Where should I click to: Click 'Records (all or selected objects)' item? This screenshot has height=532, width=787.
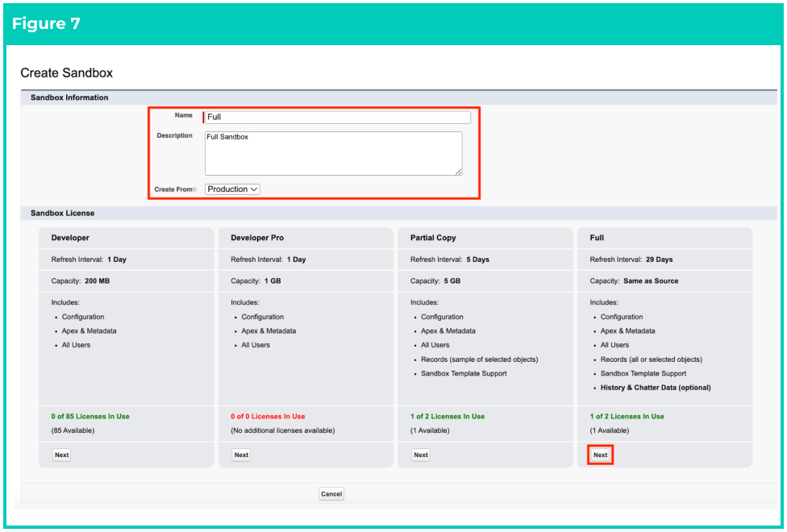(x=652, y=360)
